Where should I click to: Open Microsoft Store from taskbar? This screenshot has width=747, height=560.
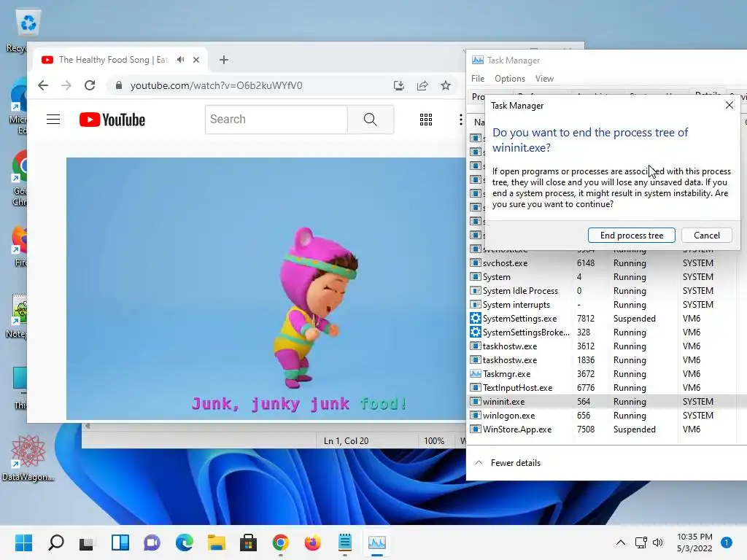coord(248,542)
